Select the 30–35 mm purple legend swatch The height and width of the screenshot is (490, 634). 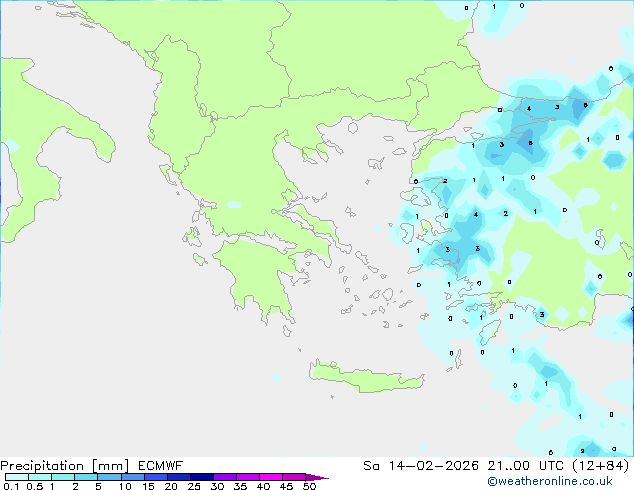coord(224,477)
